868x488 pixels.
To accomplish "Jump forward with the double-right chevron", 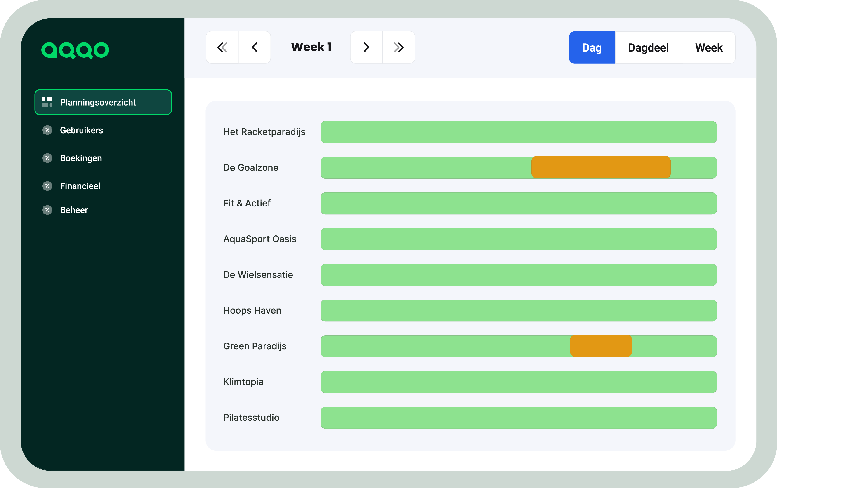I will click(x=399, y=47).
